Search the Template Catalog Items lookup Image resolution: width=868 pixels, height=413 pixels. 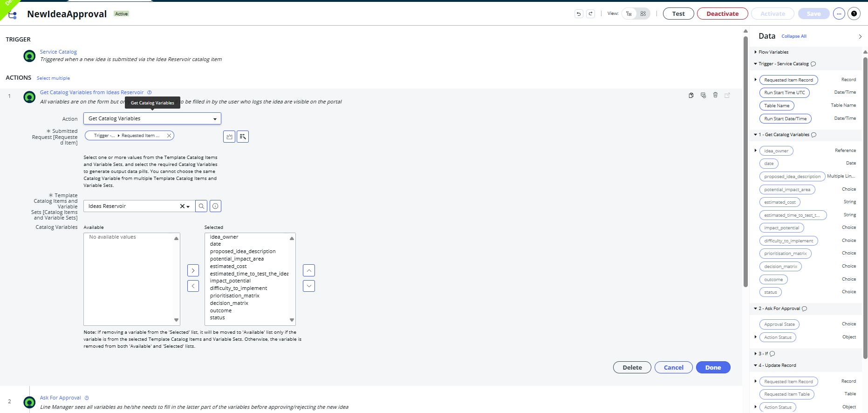pyautogui.click(x=201, y=206)
